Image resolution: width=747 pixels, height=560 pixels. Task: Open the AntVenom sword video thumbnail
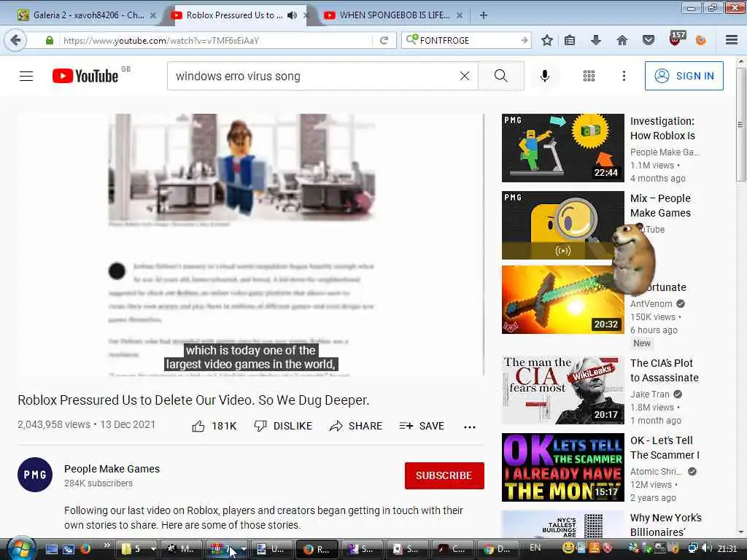tap(562, 300)
